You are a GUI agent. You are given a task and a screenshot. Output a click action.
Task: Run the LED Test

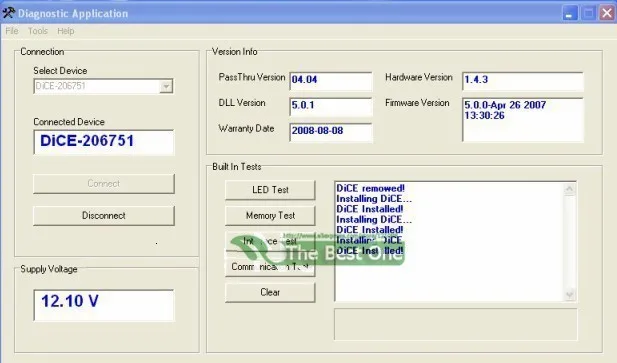(x=270, y=190)
